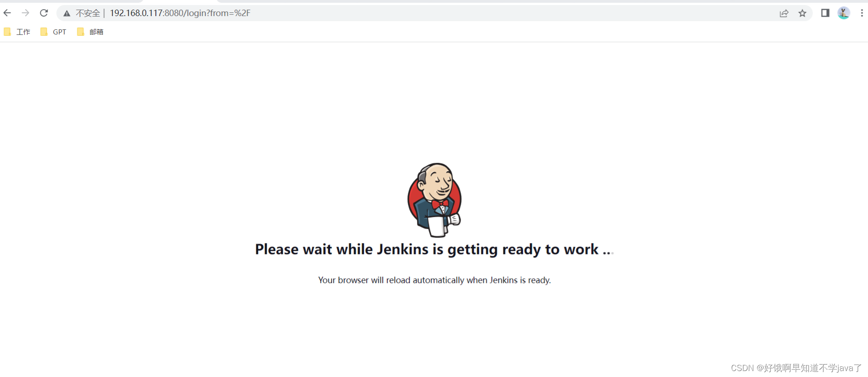Reload the Jenkins page
This screenshot has height=377, width=868.
click(44, 13)
